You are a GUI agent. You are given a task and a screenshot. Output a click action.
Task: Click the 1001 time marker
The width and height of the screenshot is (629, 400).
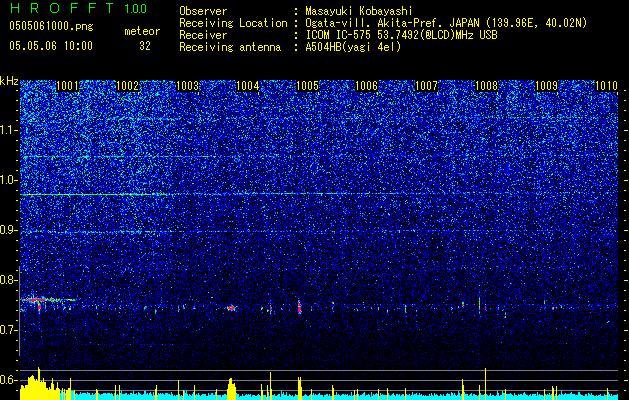67,86
